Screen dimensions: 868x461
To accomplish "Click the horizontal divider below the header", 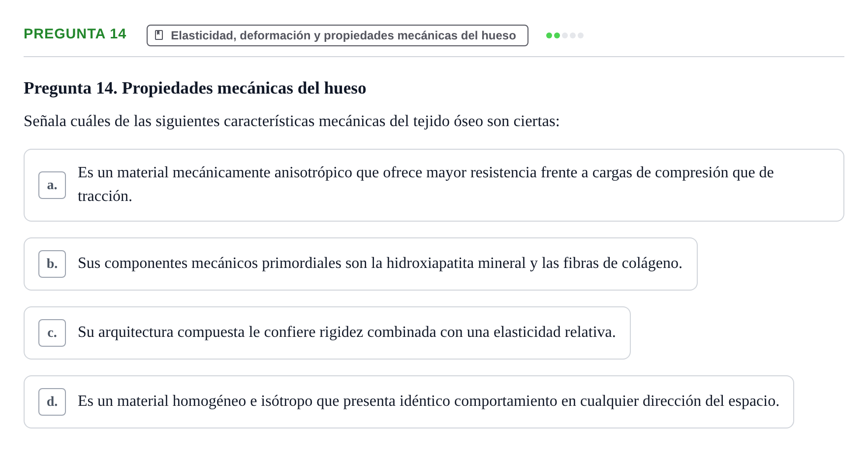I will tap(434, 57).
